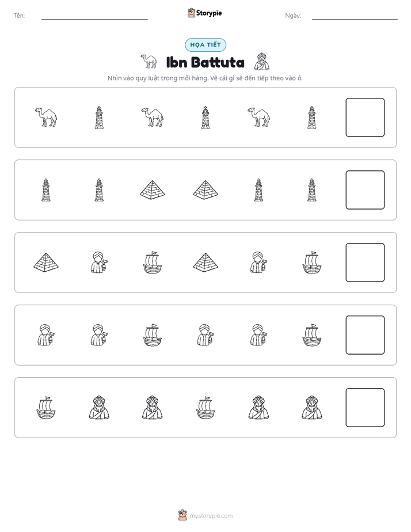Image resolution: width=411 pixels, height=532 pixels.
Task: Click the Ibn Battuta portrait beside title
Action: 262,62
